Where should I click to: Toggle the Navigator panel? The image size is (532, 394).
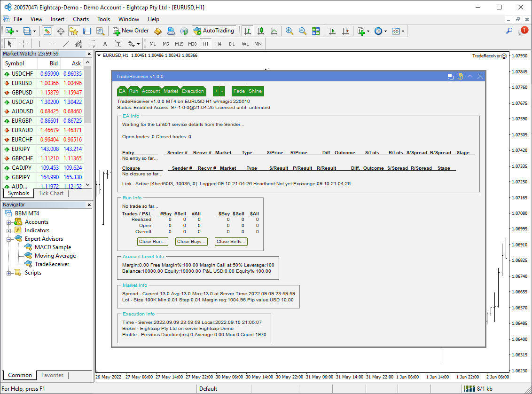click(74, 31)
